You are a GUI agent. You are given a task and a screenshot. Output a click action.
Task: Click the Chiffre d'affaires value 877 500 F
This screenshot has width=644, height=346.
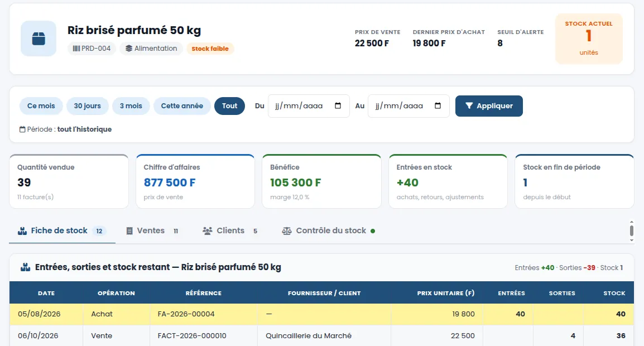[170, 182]
